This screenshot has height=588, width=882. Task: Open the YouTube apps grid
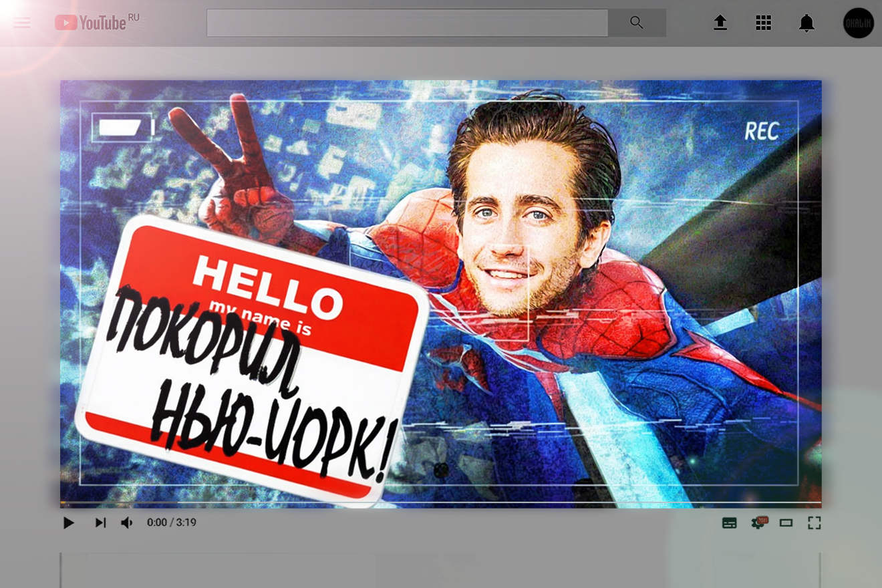(x=764, y=23)
